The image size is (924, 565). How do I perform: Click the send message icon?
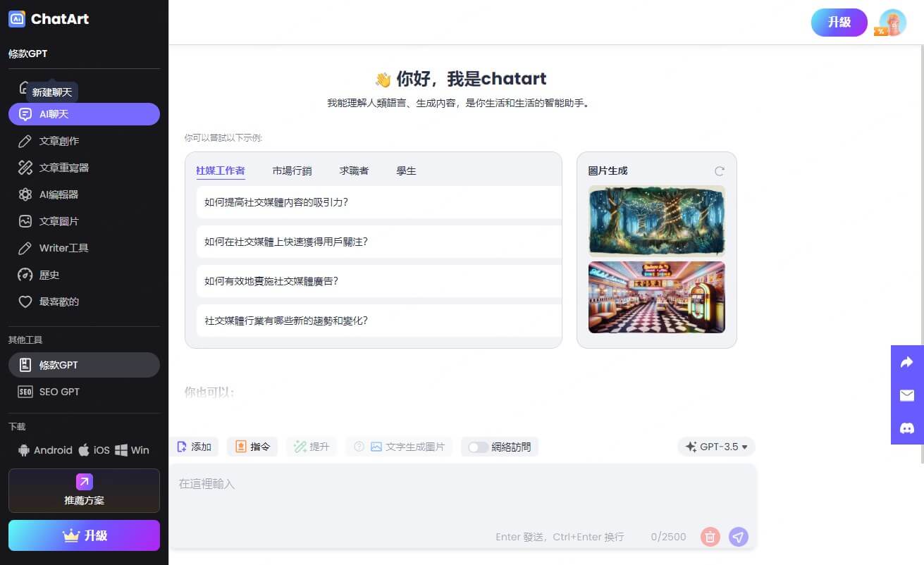point(738,537)
